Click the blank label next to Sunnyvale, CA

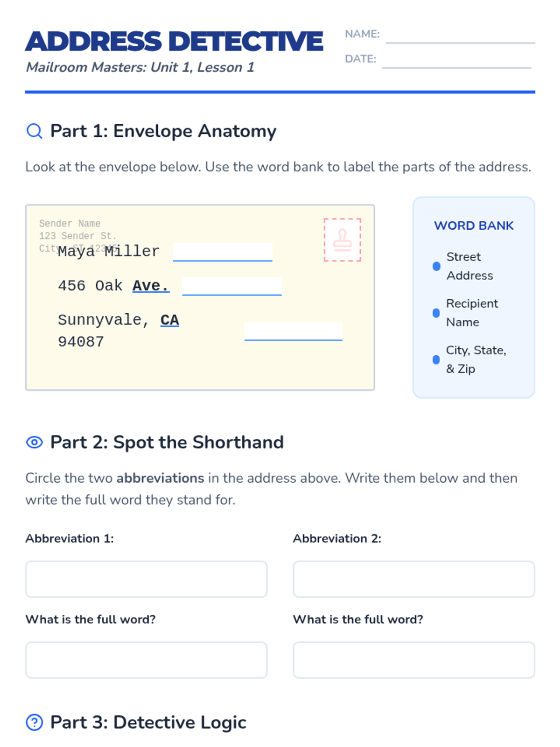tap(294, 331)
